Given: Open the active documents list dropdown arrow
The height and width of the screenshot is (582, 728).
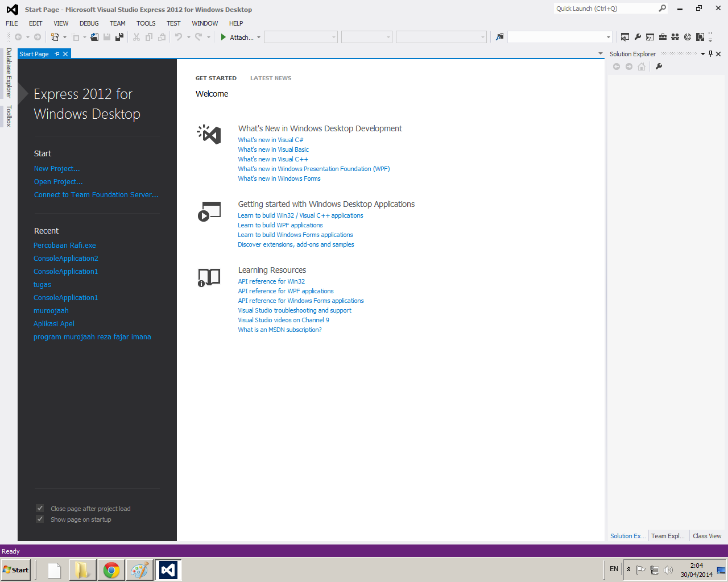Looking at the screenshot, I should [601, 53].
